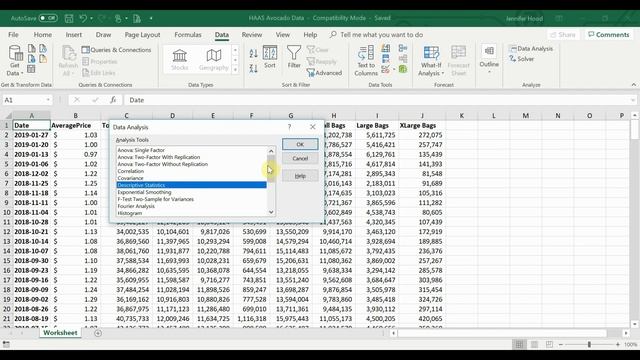The width and height of the screenshot is (640, 360).
Task: Select Anova: Single Factor in list
Action: click(191, 150)
